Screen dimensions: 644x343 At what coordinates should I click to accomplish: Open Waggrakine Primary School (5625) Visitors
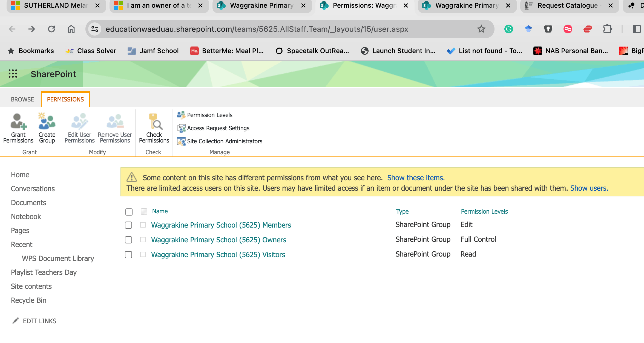[x=218, y=255]
